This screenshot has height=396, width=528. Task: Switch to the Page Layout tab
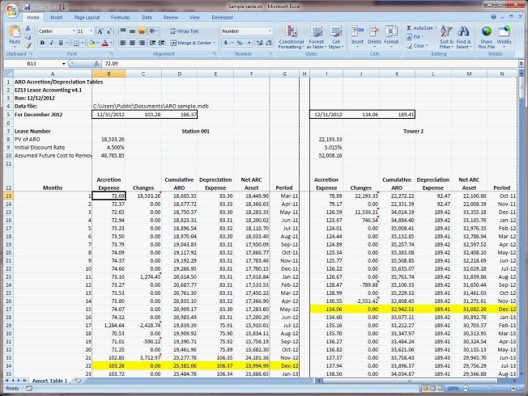pos(87,18)
